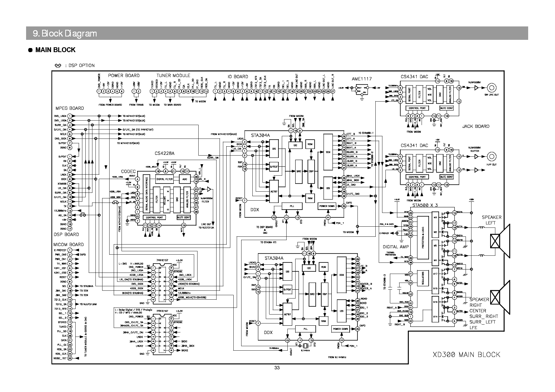
Task: Click the 'SURR_ RIGHT' speaker label
Action: 484,316
